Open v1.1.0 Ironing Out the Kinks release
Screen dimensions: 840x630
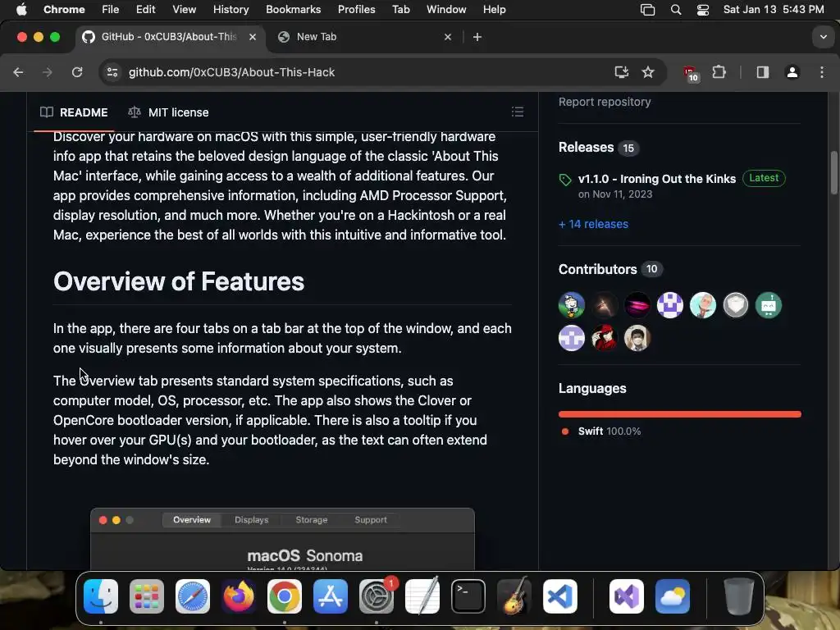[657, 179]
